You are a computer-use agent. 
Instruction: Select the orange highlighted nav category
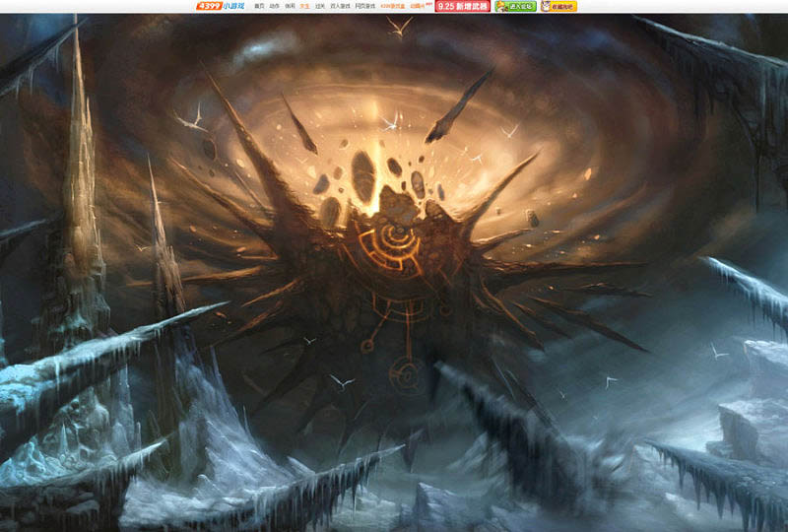click(x=304, y=6)
